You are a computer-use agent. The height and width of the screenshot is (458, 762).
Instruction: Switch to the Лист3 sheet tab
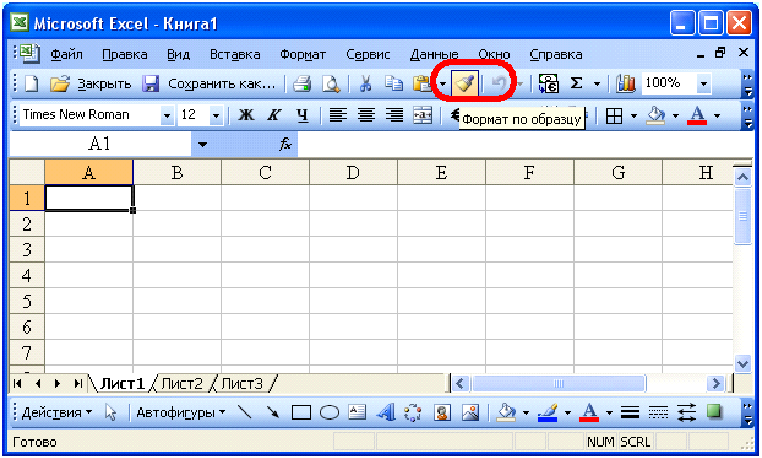(242, 384)
